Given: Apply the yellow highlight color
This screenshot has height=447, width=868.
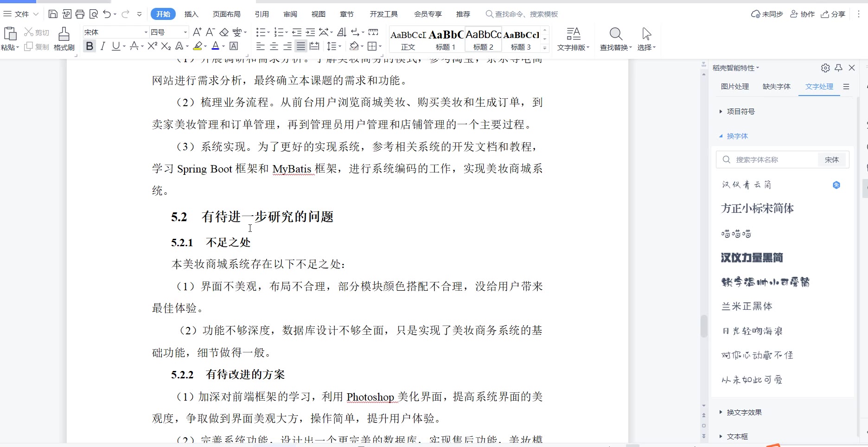Looking at the screenshot, I should (198, 46).
